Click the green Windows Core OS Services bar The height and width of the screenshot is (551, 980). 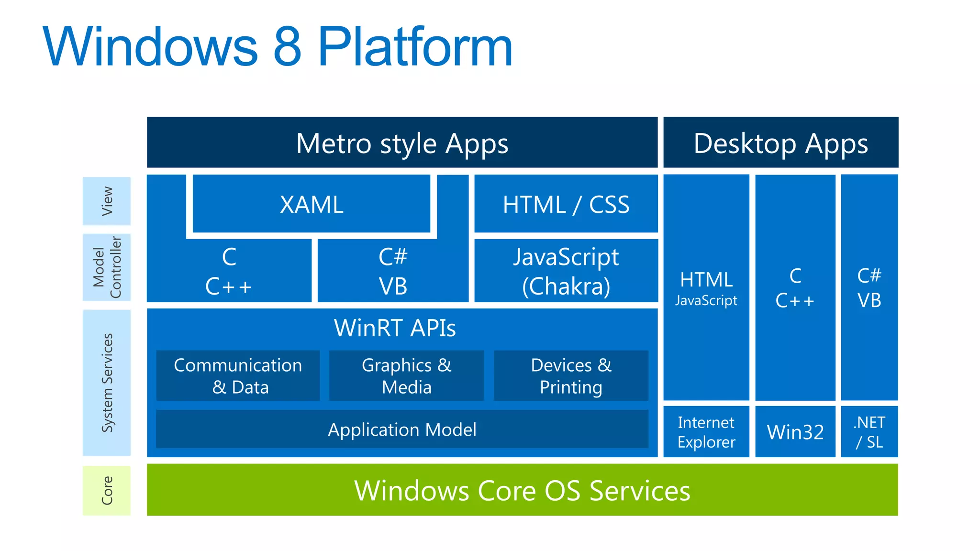click(x=522, y=490)
